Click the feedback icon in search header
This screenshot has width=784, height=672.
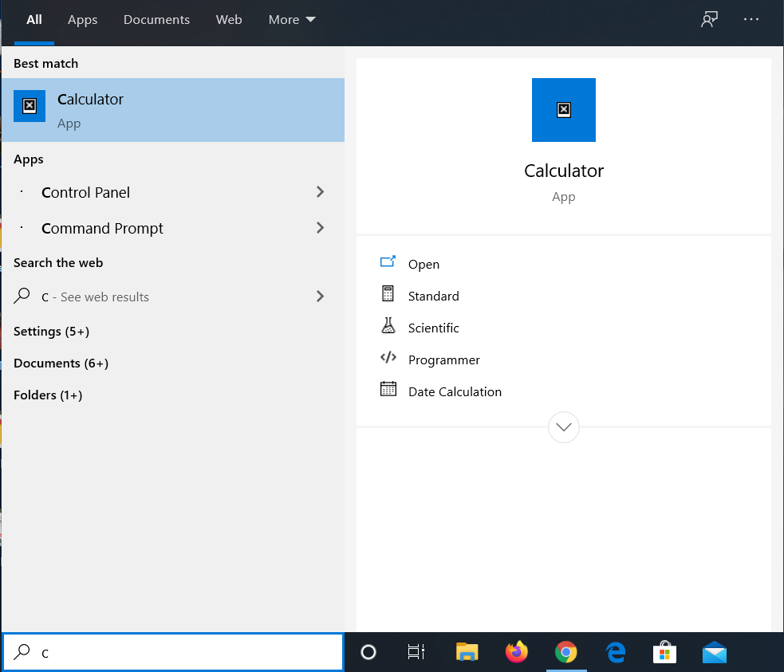(x=709, y=19)
